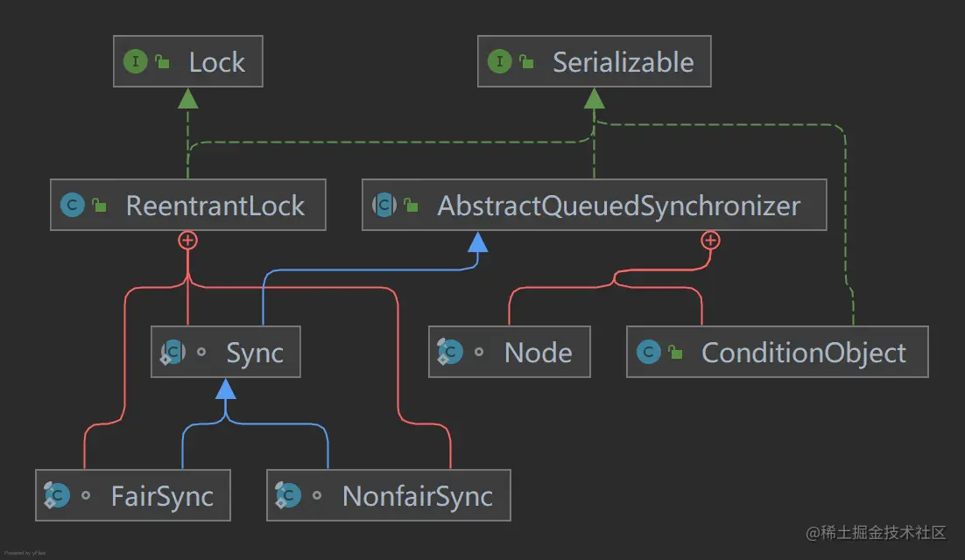Click red plus inner-class marker under ReentrantLock

coord(187,239)
